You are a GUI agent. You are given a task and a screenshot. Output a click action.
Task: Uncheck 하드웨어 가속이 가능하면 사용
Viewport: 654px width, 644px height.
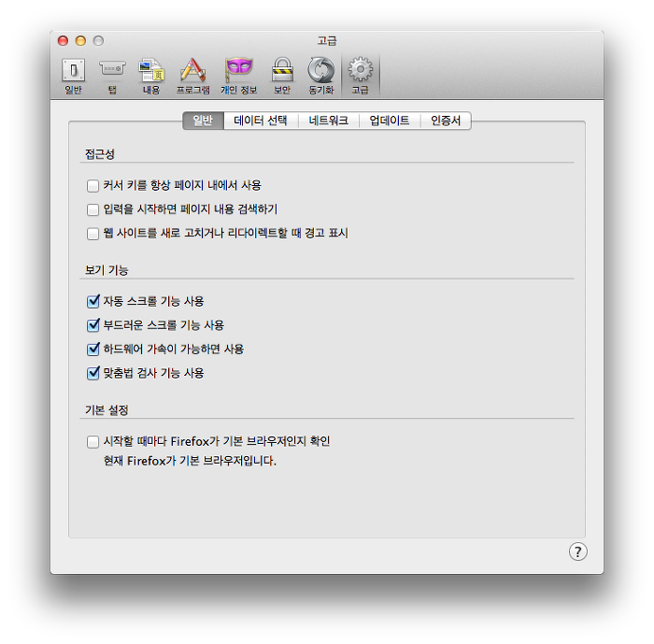pyautogui.click(x=92, y=349)
